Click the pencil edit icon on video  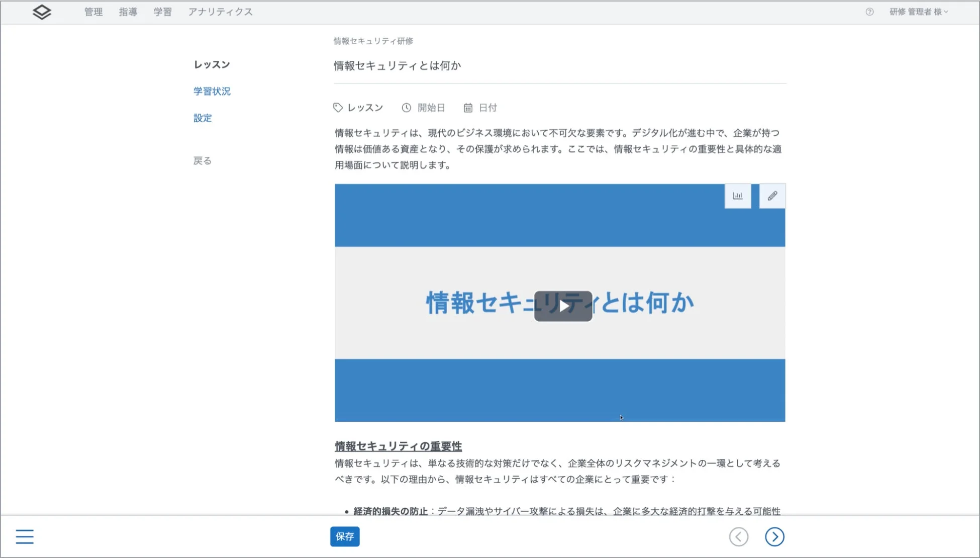pos(772,196)
